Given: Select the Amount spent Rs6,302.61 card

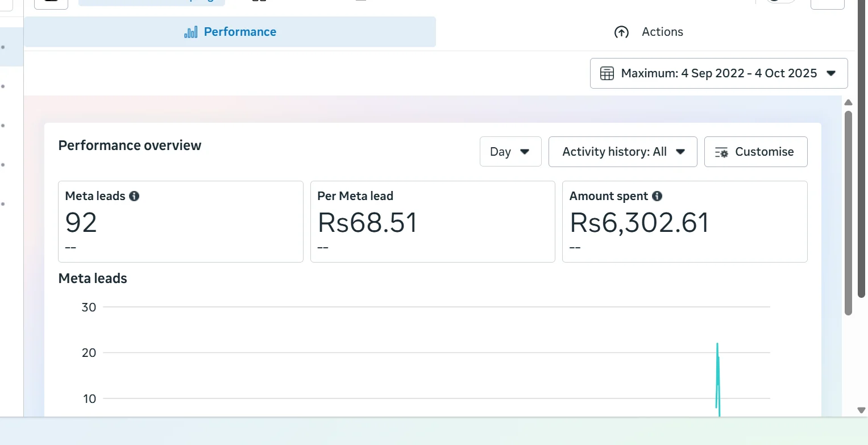Looking at the screenshot, I should [x=684, y=222].
